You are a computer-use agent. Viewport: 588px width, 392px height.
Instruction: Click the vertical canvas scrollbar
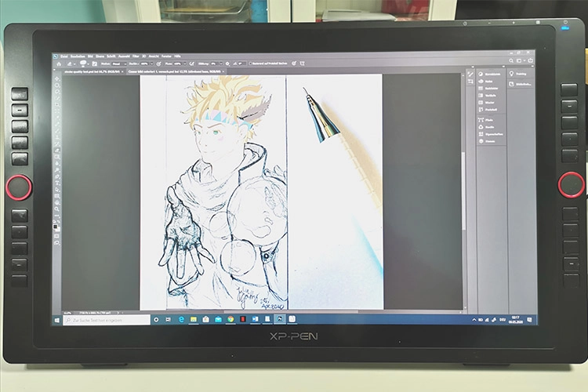click(464, 191)
